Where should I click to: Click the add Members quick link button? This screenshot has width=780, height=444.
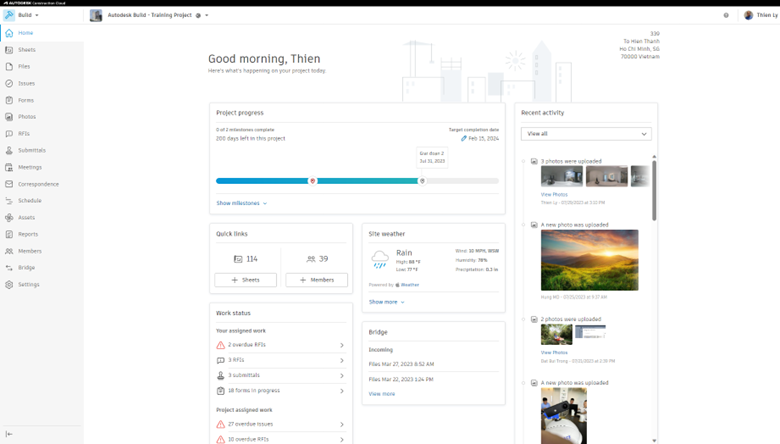pyautogui.click(x=316, y=280)
